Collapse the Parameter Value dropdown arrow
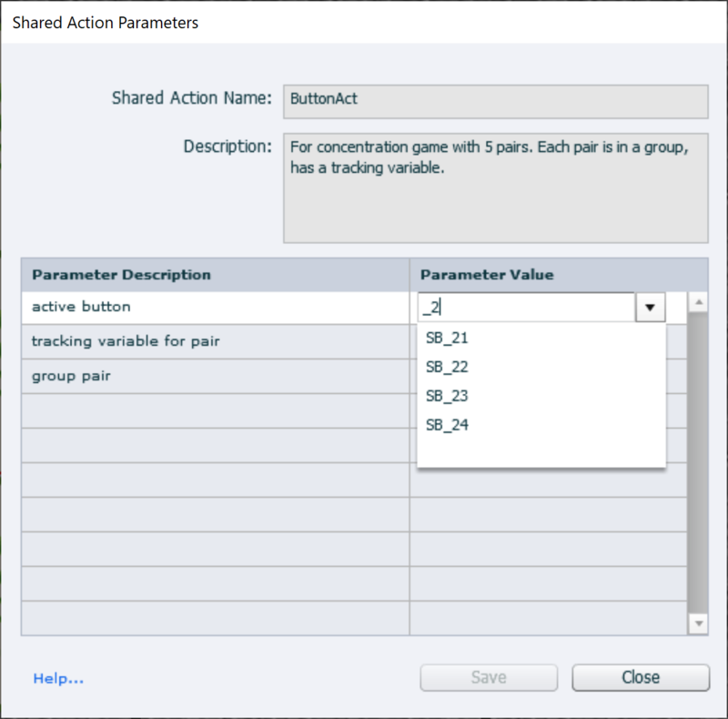This screenshot has width=728, height=719. coord(650,308)
